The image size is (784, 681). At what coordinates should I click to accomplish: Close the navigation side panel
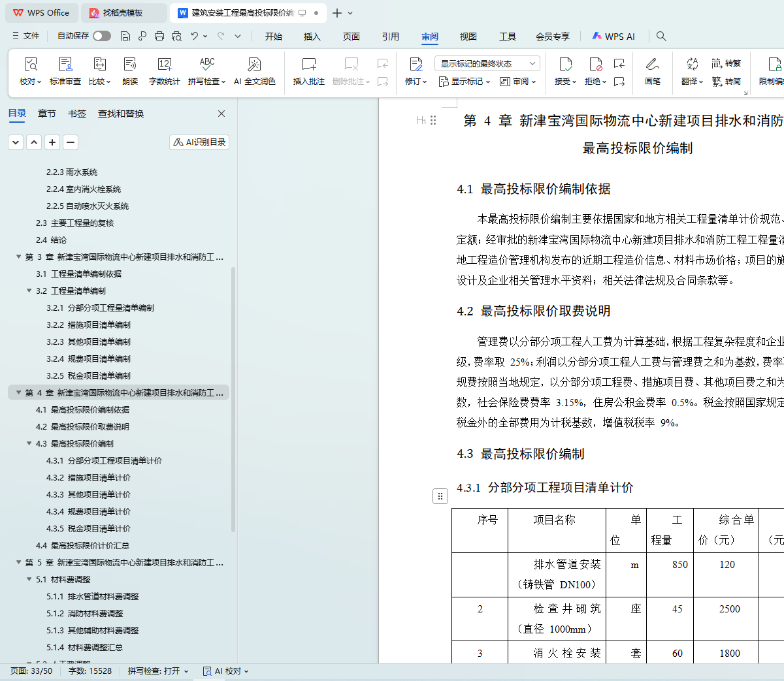221,114
